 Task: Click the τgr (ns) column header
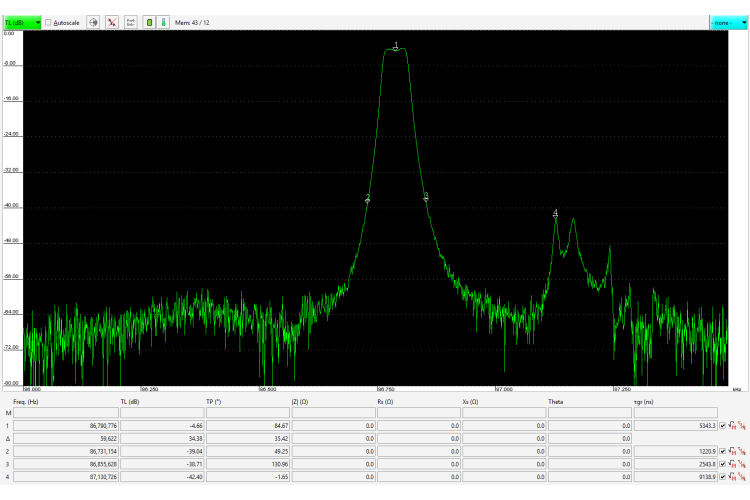[643, 401]
